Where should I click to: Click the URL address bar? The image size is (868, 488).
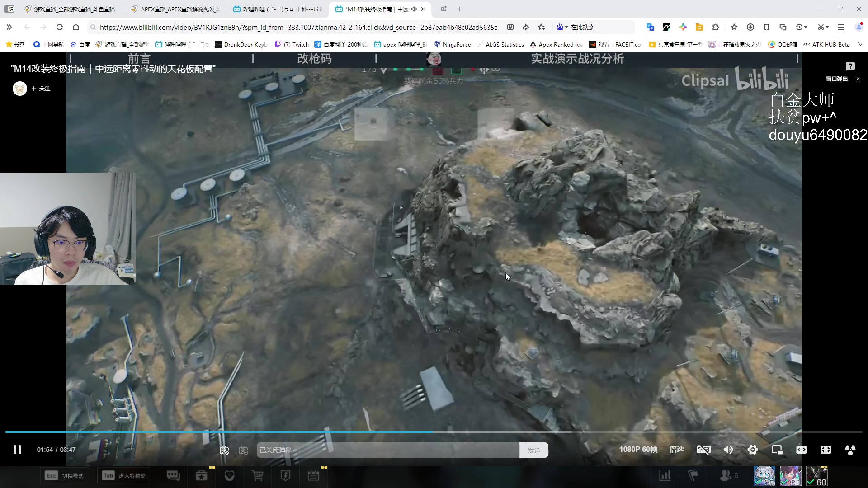298,27
